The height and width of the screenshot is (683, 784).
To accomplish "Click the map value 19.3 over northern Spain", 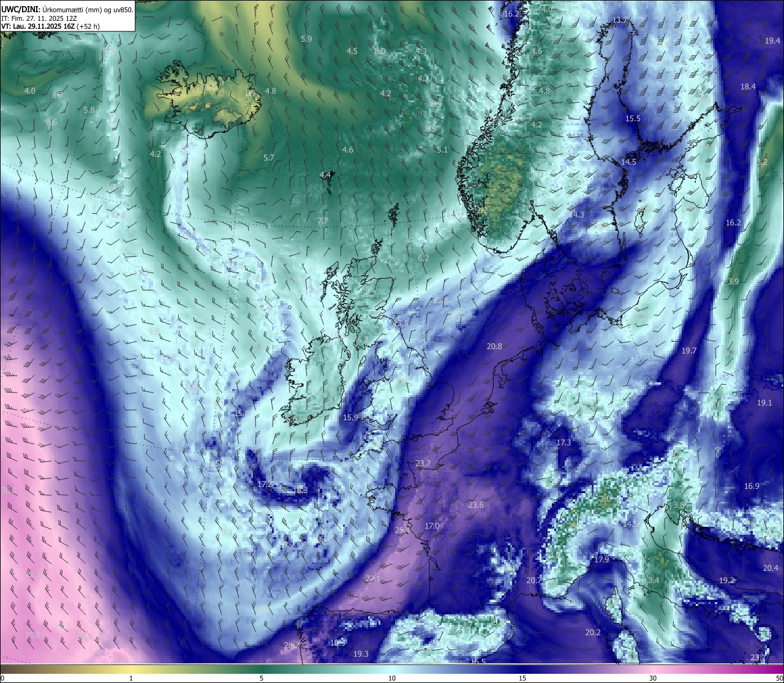I will coord(361,654).
